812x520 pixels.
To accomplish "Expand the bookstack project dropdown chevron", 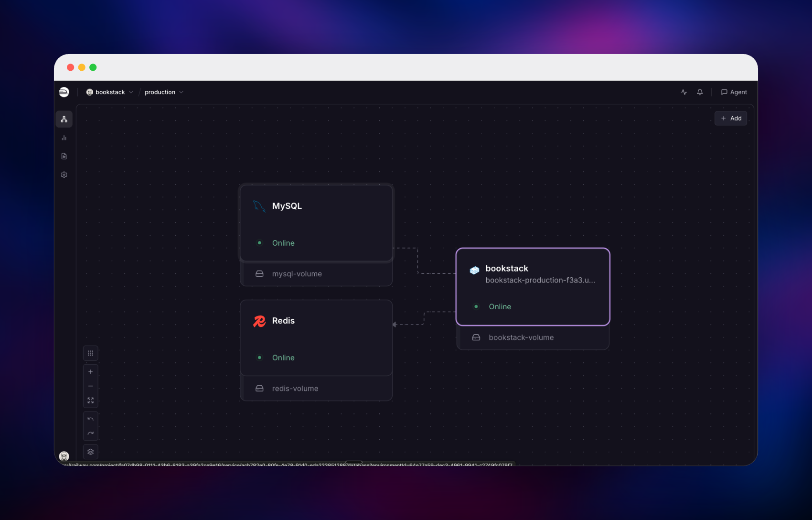I will coord(131,92).
